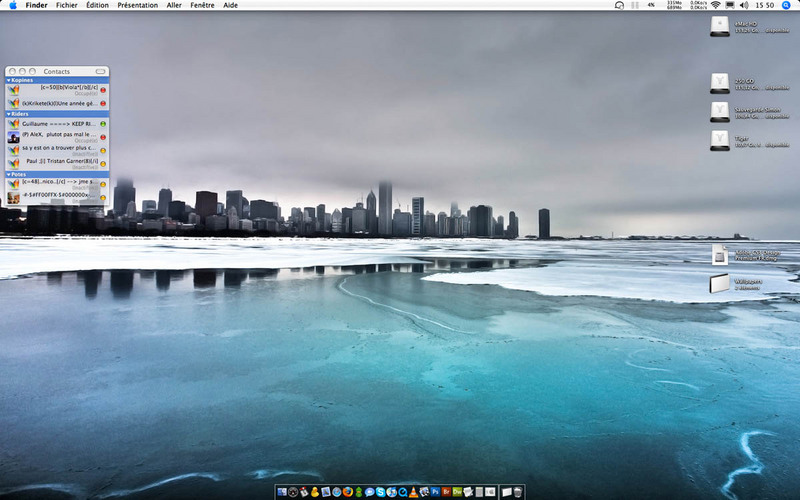Screen dimensions: 800x500
Task: Open the Sauvegarde Simon drive
Action: tap(720, 112)
